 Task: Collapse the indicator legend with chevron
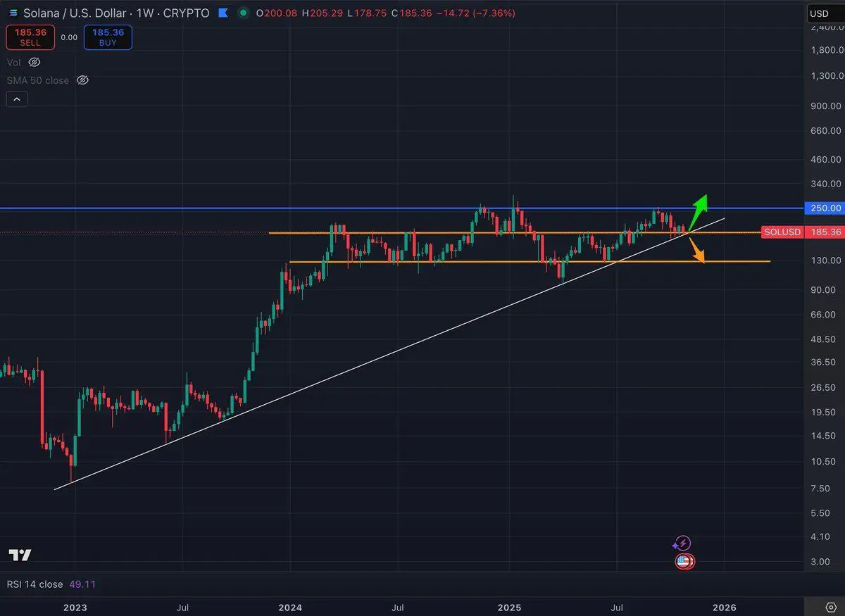coord(16,99)
